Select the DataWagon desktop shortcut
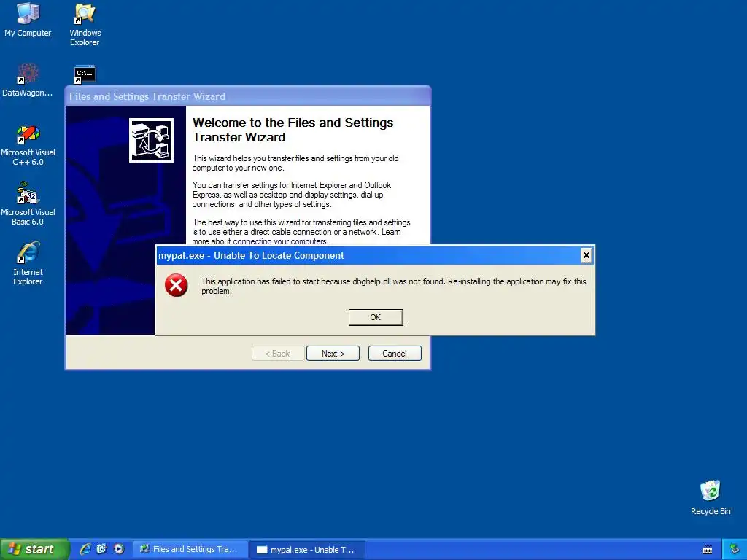 28,80
